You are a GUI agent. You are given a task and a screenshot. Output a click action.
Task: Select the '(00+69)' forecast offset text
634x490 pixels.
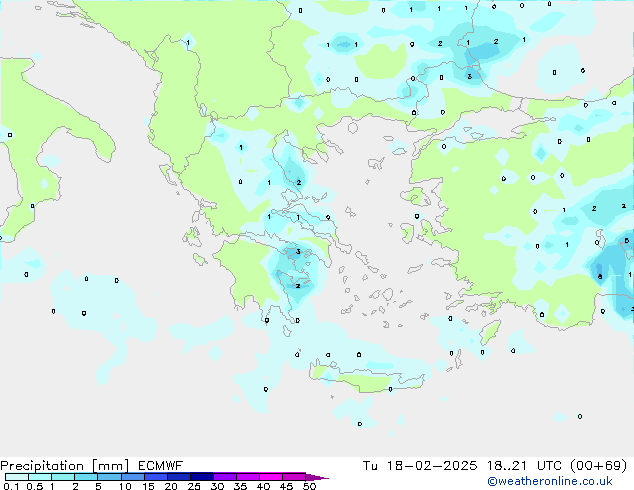click(x=598, y=466)
